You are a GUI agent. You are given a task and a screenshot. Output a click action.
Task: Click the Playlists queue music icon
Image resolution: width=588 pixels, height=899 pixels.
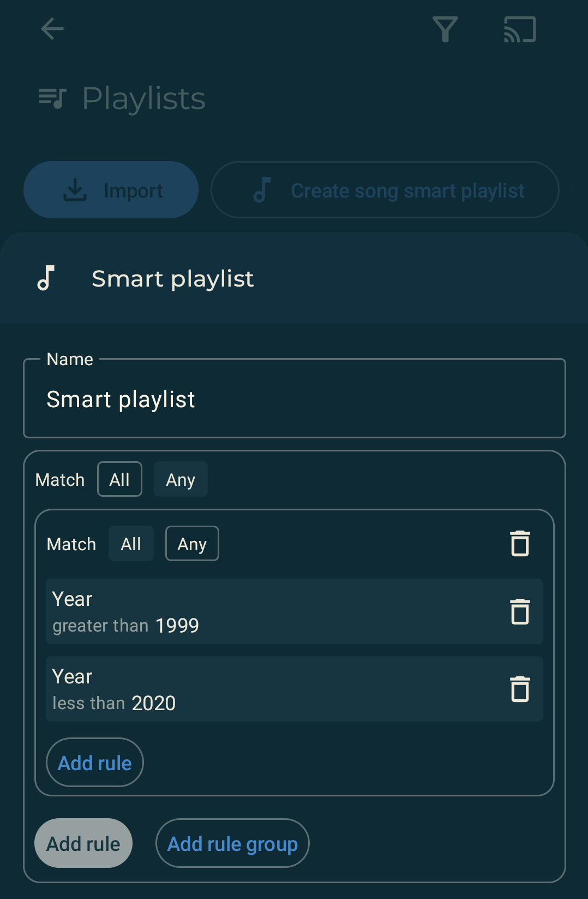point(52,99)
